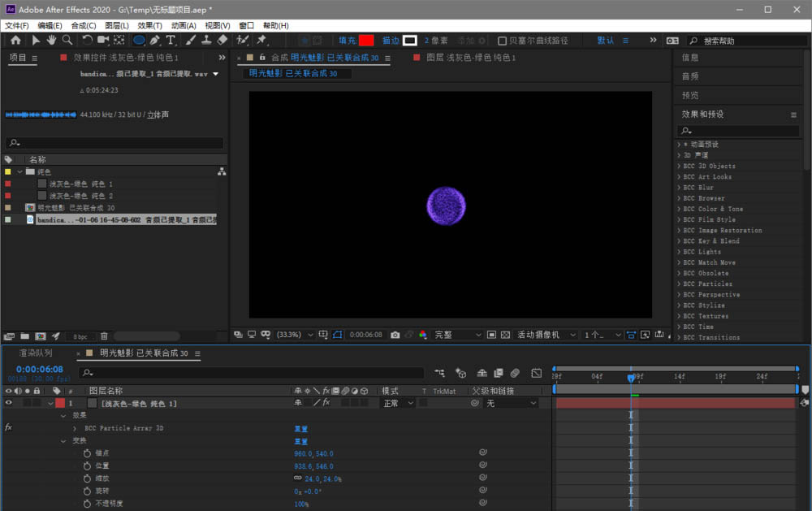Open the 文件(F) menu
Viewport: 812px width, 511px height.
[x=16, y=25]
